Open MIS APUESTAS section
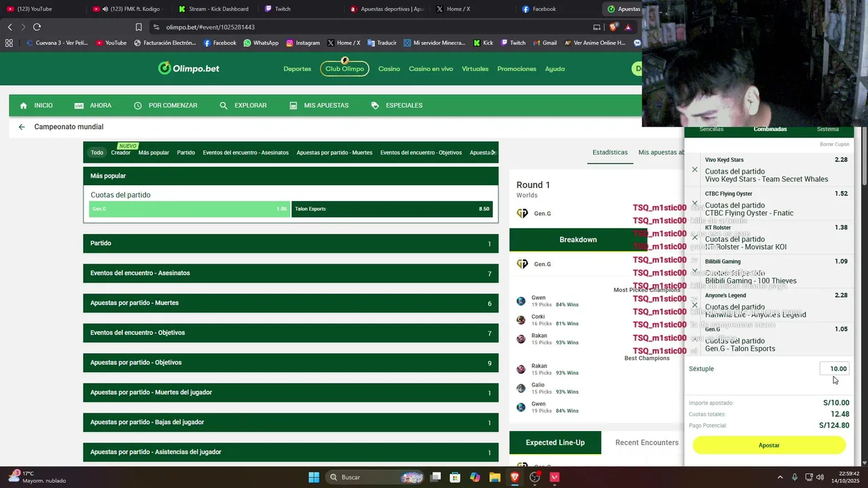The width and height of the screenshot is (868, 488). [319, 106]
